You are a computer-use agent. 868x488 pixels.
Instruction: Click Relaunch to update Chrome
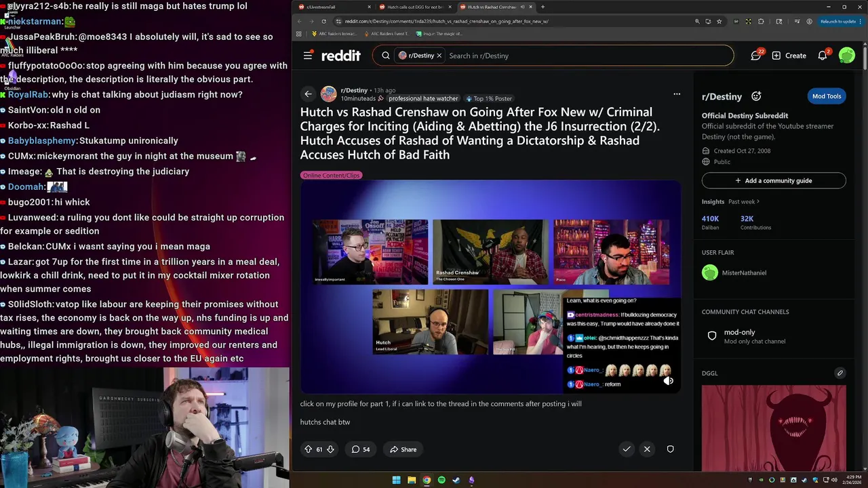pos(840,21)
